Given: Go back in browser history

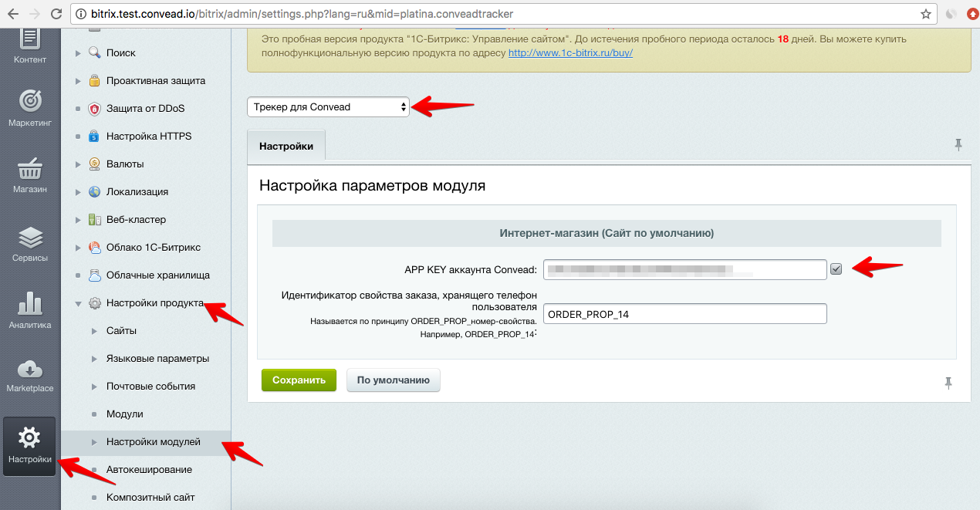Looking at the screenshot, I should [x=13, y=14].
